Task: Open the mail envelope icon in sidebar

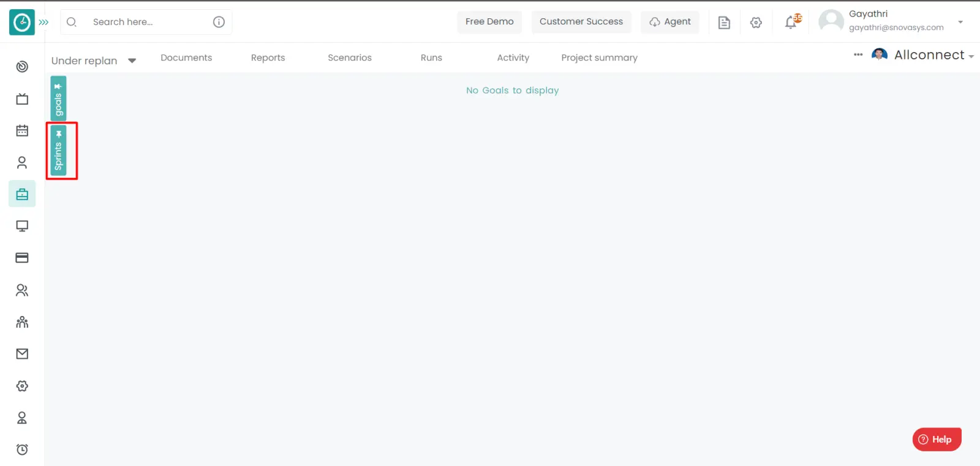Action: click(x=22, y=354)
